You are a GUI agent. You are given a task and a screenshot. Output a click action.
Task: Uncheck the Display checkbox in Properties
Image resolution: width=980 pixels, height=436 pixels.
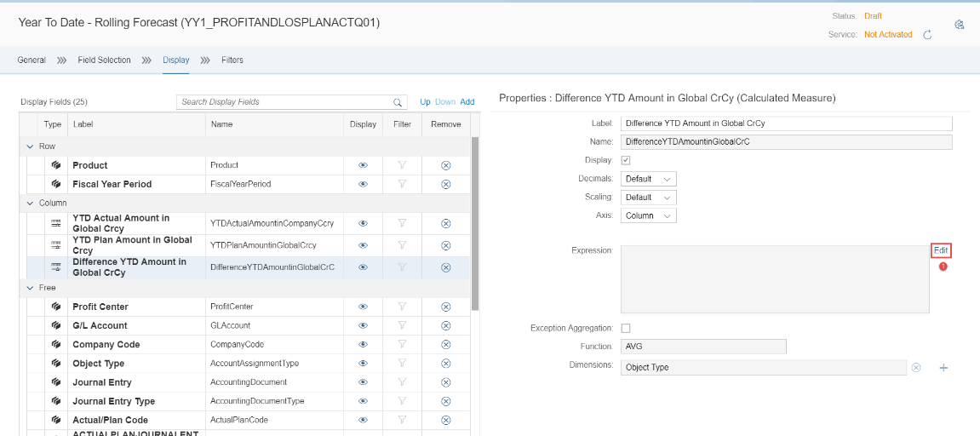point(626,160)
